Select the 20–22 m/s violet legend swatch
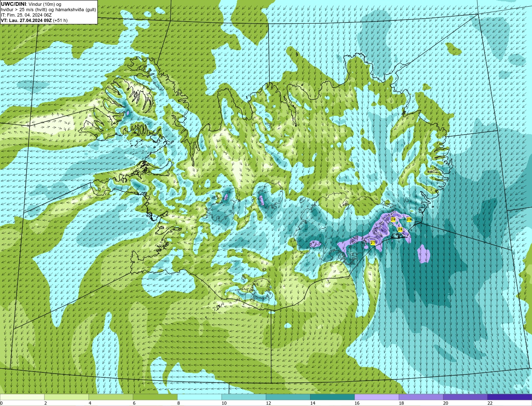The height and width of the screenshot is (406, 532). click(465, 397)
